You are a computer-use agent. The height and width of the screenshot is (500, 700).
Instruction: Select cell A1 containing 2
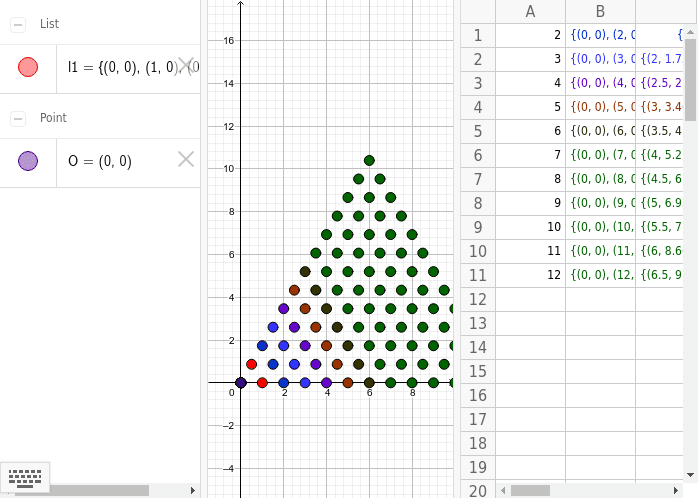(530, 35)
